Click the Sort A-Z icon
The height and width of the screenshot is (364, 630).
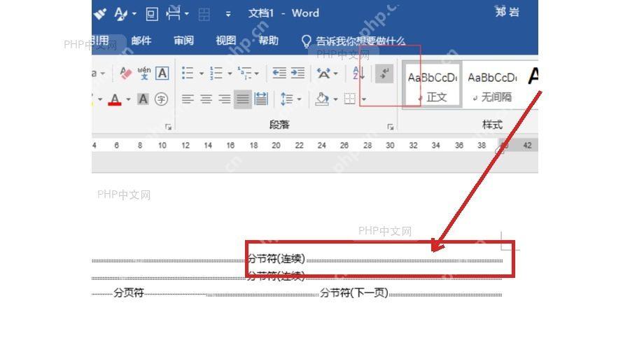point(359,73)
